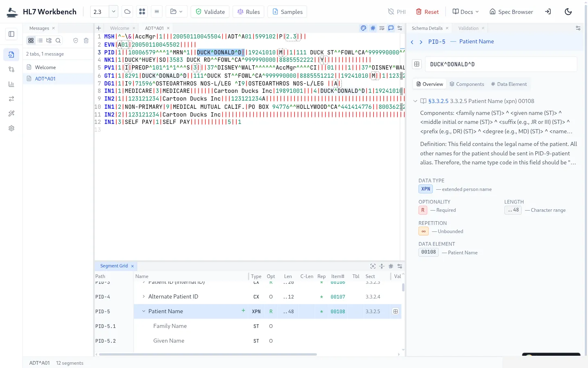Image resolution: width=588 pixels, height=368 pixels.
Task: Select the magic wand icon in left sidebar
Action: click(x=11, y=113)
